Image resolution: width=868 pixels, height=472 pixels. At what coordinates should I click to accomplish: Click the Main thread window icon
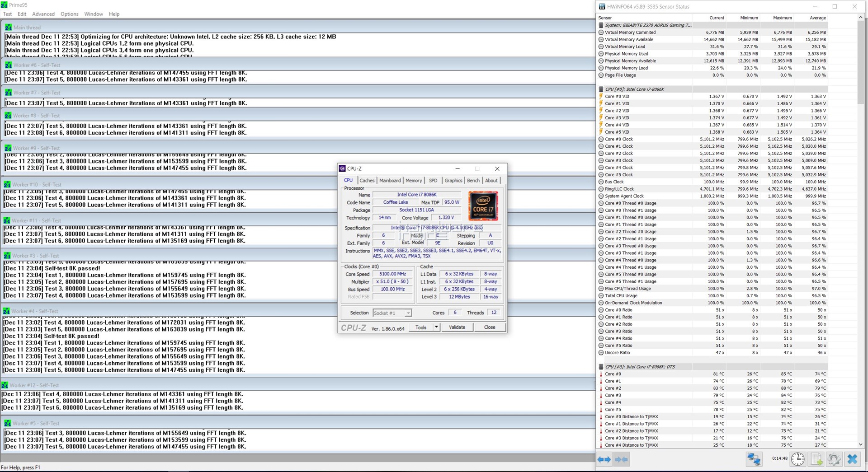(8, 27)
